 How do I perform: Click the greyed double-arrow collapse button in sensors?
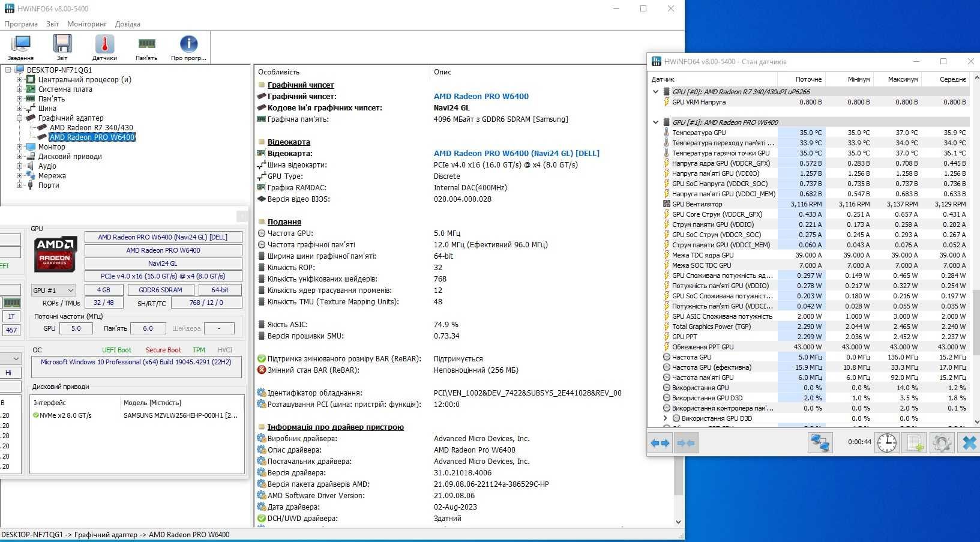click(x=685, y=443)
